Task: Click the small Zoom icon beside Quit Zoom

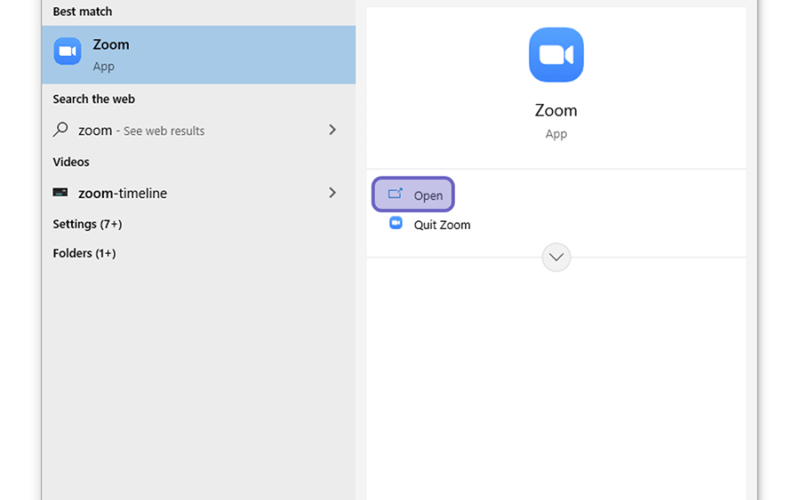Action: tap(396, 223)
